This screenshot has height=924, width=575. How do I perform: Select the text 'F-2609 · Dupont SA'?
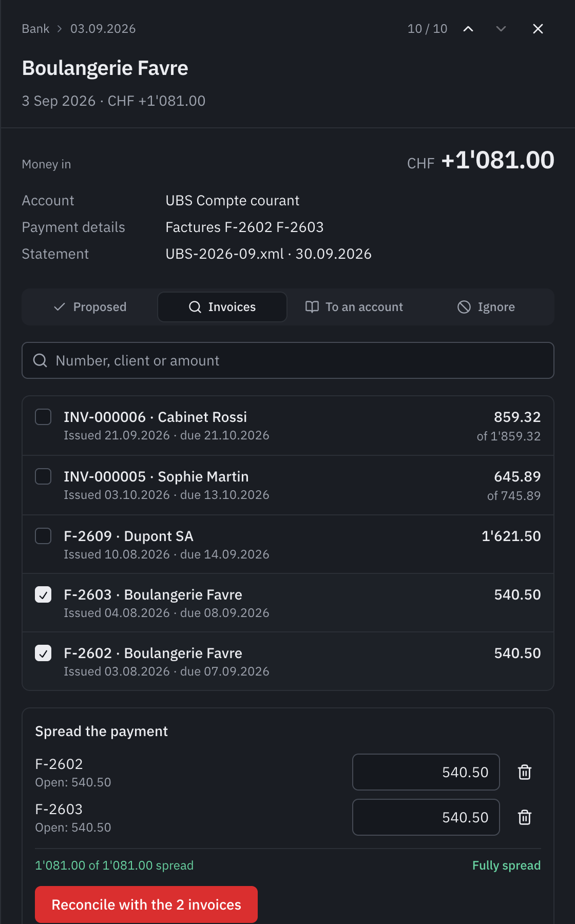(128, 536)
